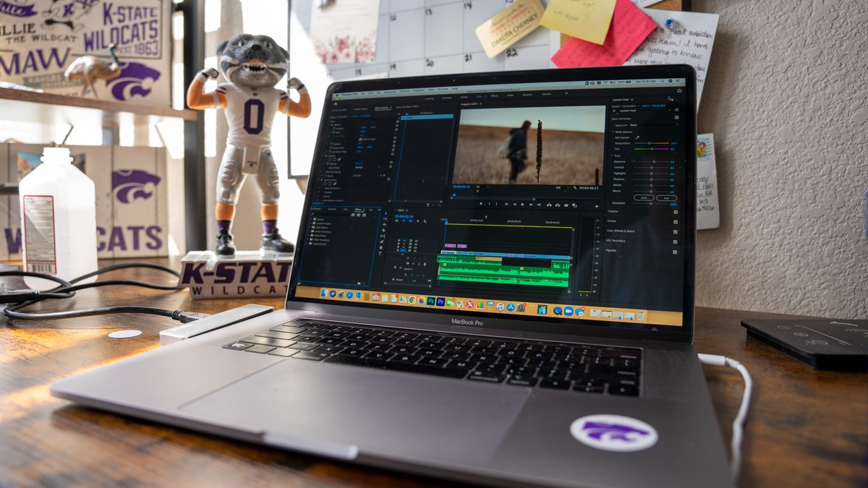Click Go to Out point button
868x488 pixels.
click(x=539, y=205)
